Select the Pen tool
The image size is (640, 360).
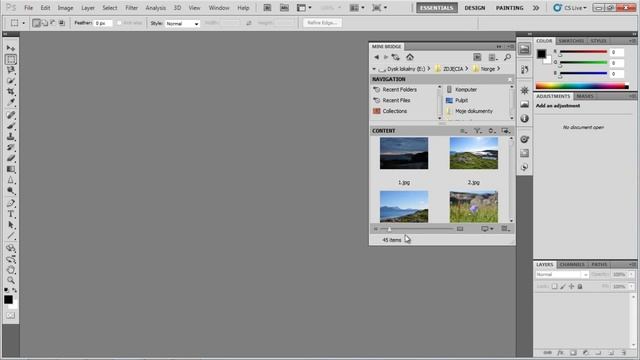tap(11, 203)
